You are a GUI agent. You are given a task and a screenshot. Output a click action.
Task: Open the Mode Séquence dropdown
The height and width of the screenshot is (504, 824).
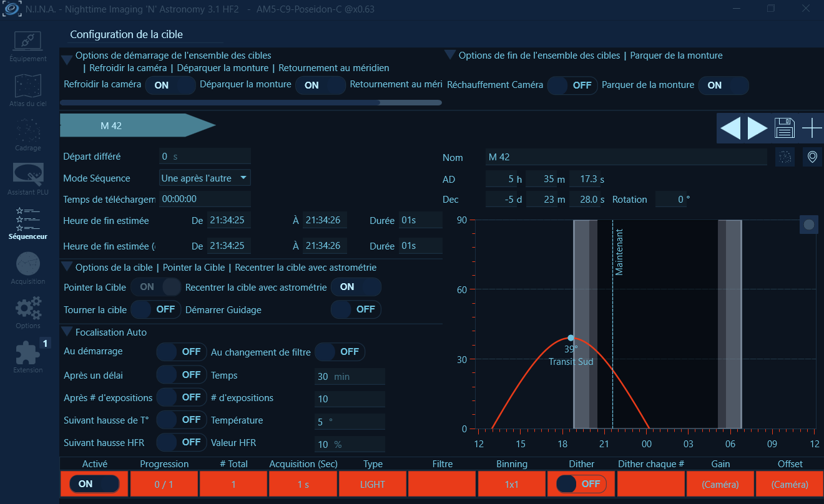pyautogui.click(x=205, y=178)
